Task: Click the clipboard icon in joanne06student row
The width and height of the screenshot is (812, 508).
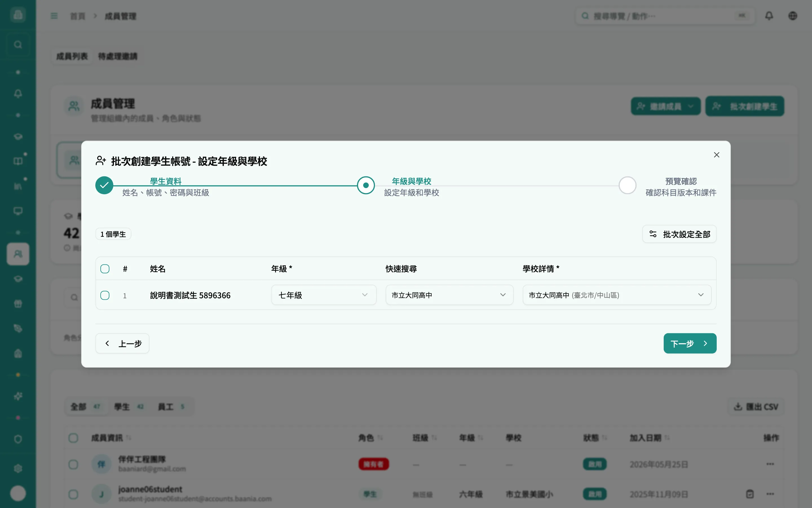Action: pyautogui.click(x=750, y=494)
